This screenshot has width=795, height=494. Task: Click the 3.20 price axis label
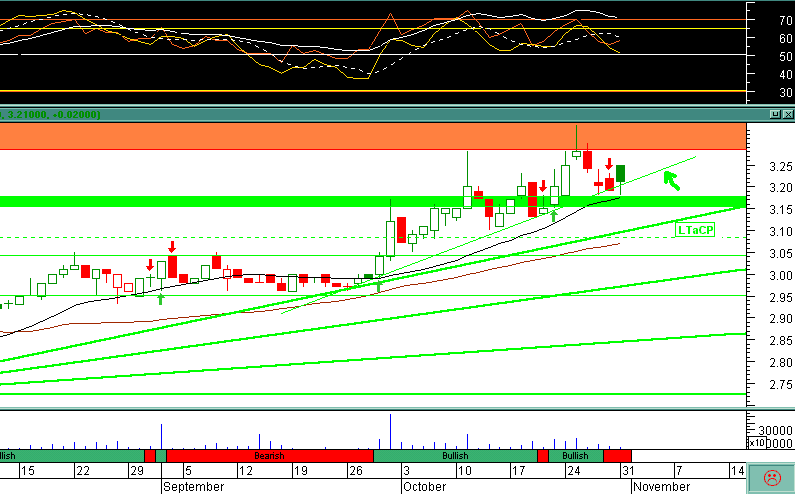pyautogui.click(x=781, y=188)
